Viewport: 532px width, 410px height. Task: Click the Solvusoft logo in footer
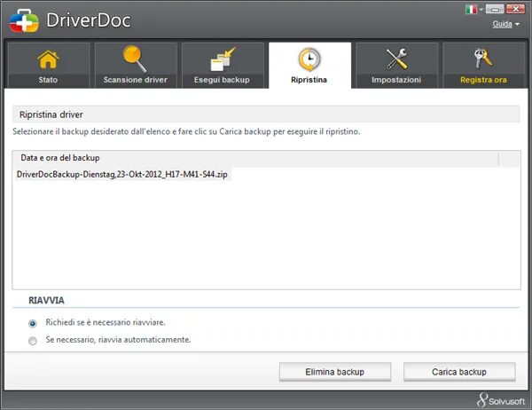[501, 400]
